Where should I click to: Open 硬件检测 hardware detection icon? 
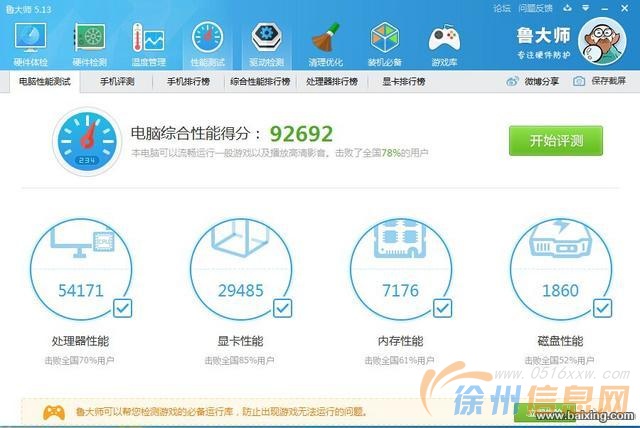(x=89, y=38)
